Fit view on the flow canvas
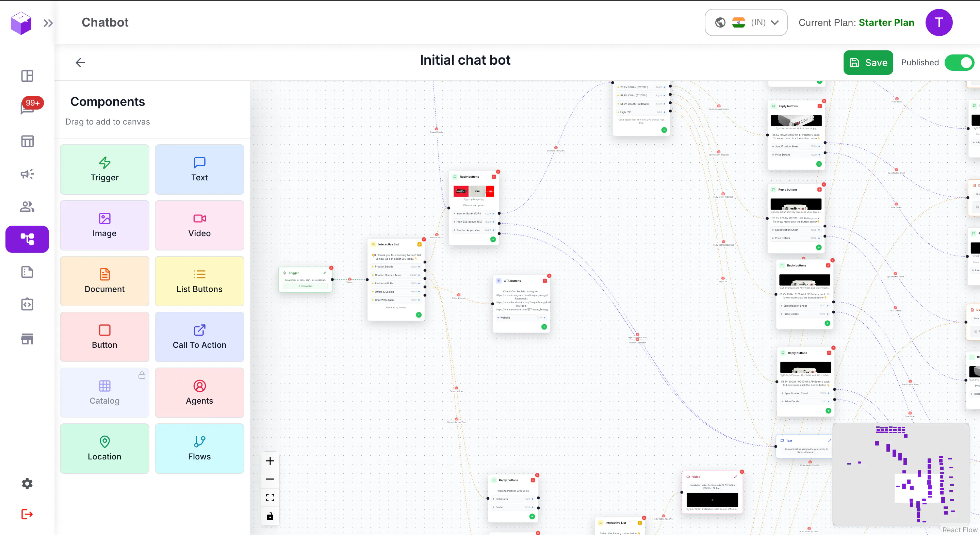Image resolution: width=980 pixels, height=535 pixels. coord(270,497)
